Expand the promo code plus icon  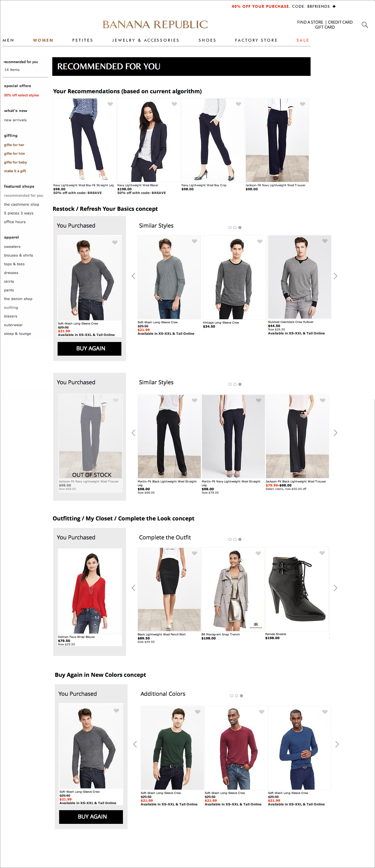334,7
